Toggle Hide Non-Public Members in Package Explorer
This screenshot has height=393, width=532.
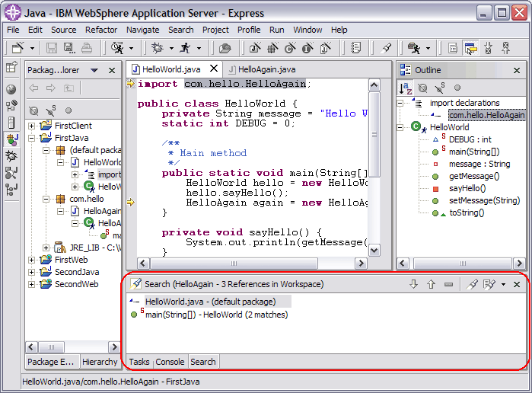point(68,110)
